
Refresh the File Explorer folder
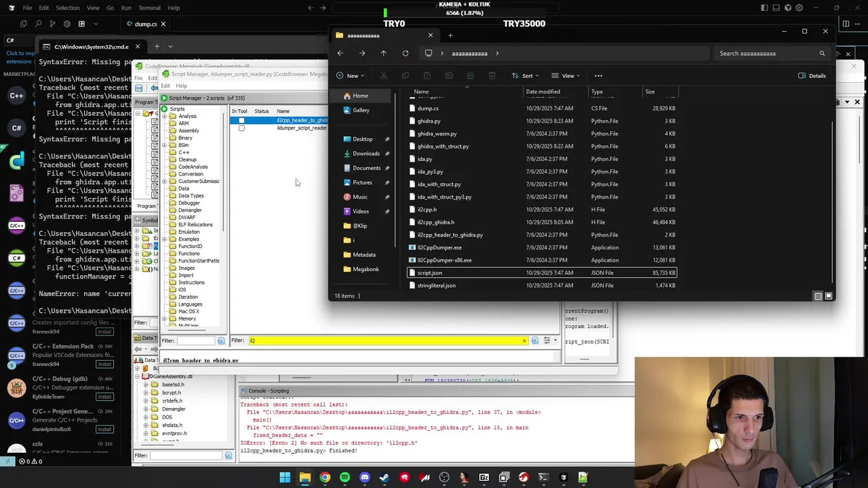pyautogui.click(x=406, y=54)
